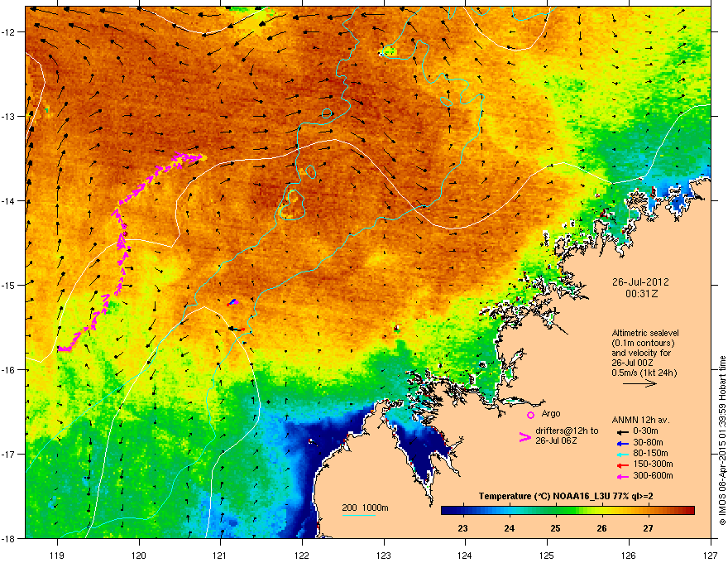This screenshot has height=563, width=728.
Task: Click the longitude axis label 126
Action: coord(629,556)
